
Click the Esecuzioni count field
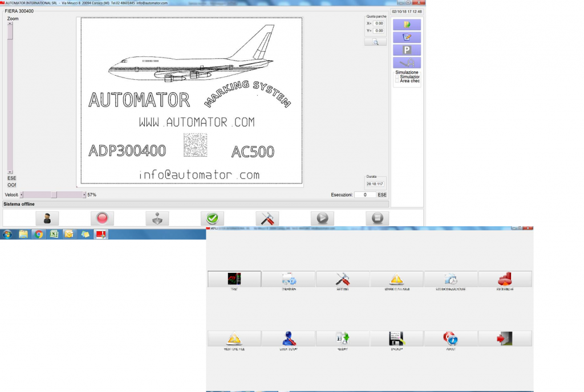coord(364,195)
